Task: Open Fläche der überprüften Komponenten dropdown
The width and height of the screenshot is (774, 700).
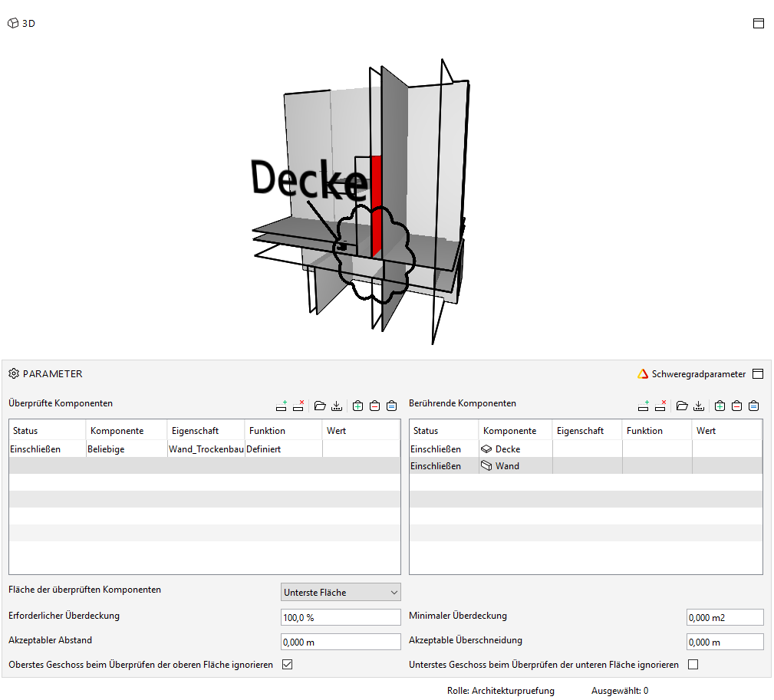Action: (341, 592)
